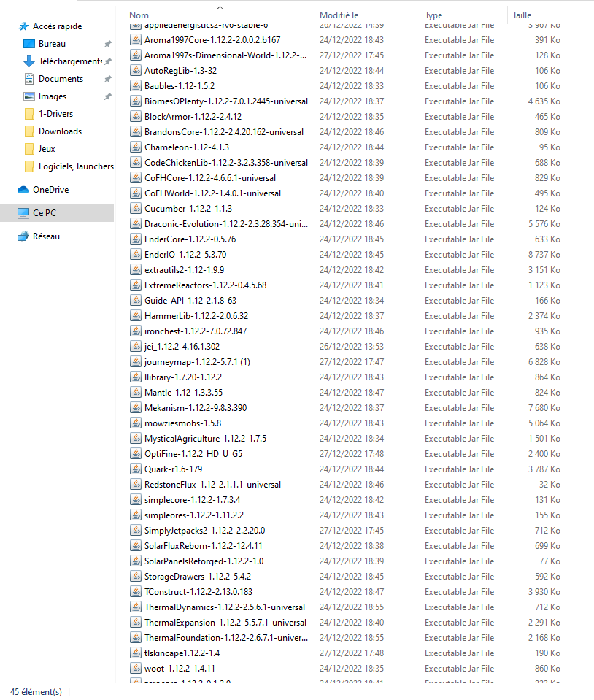Click the 1-Drivers folder icon
The image size is (594, 700).
coord(29,114)
